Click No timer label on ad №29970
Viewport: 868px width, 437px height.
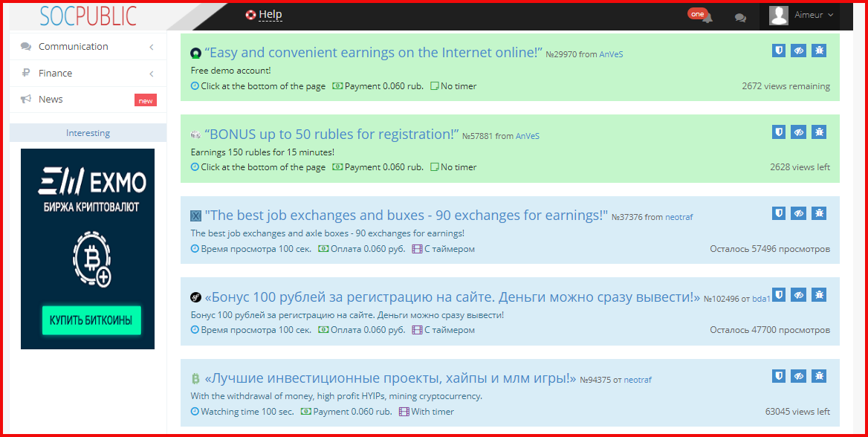pyautogui.click(x=459, y=86)
